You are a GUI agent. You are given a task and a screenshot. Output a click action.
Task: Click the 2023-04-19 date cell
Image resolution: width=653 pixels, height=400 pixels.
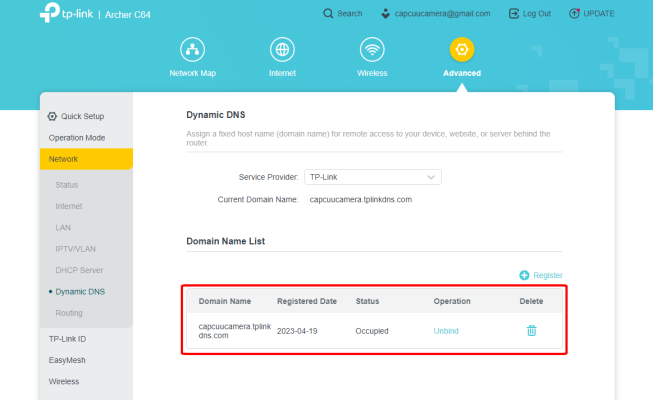point(297,331)
